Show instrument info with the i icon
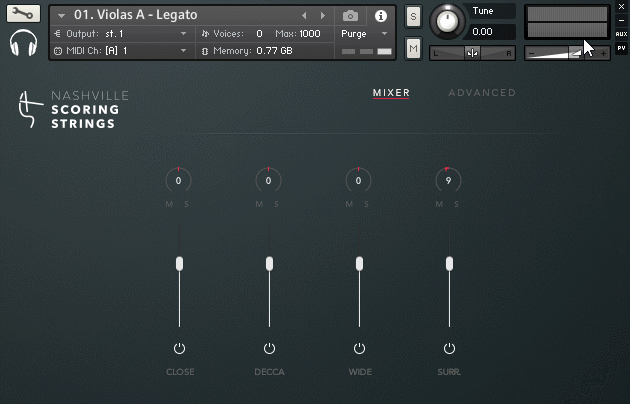The image size is (630, 404). [x=380, y=16]
